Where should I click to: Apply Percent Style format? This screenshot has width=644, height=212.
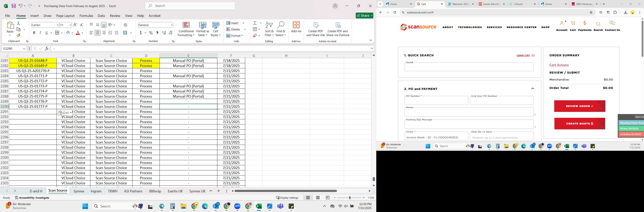tap(151, 33)
